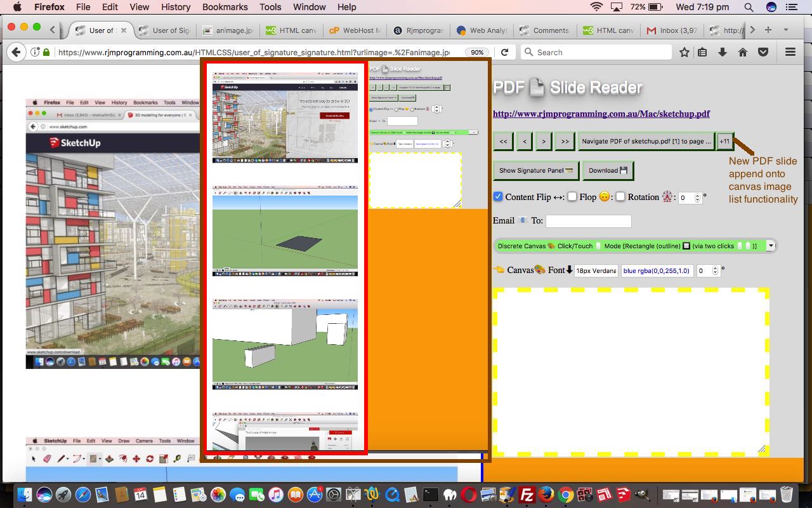Image resolution: width=812 pixels, height=508 pixels.
Task: Open the bookmarks list icon in toolbar
Action: (x=702, y=52)
